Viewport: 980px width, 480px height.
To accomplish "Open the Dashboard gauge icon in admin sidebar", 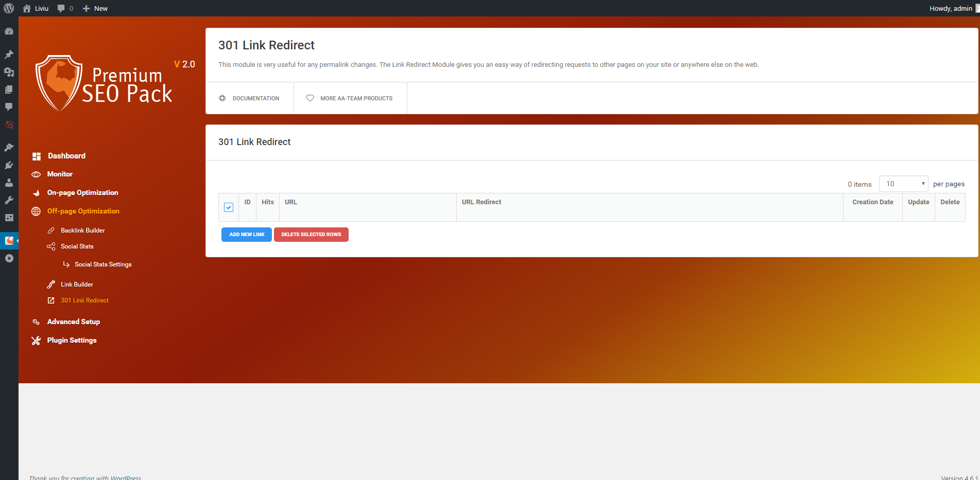I will tap(9, 31).
